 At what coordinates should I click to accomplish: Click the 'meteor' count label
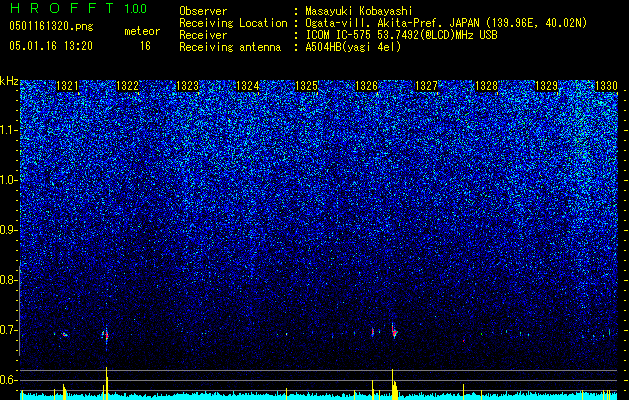142,31
